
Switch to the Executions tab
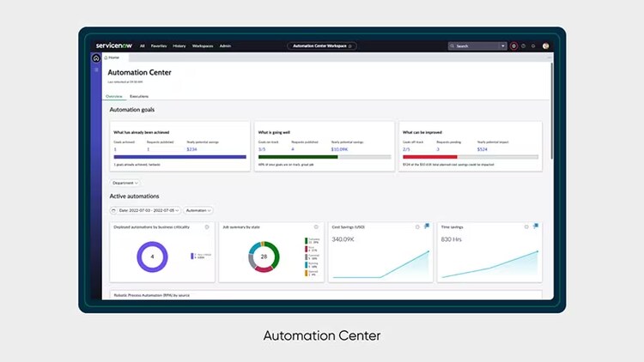click(x=139, y=96)
